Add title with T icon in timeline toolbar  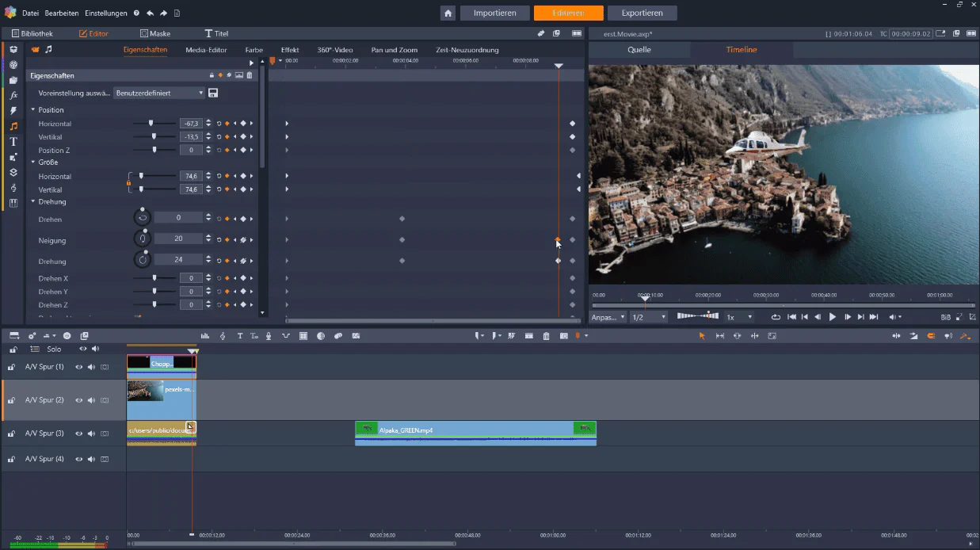tap(240, 336)
